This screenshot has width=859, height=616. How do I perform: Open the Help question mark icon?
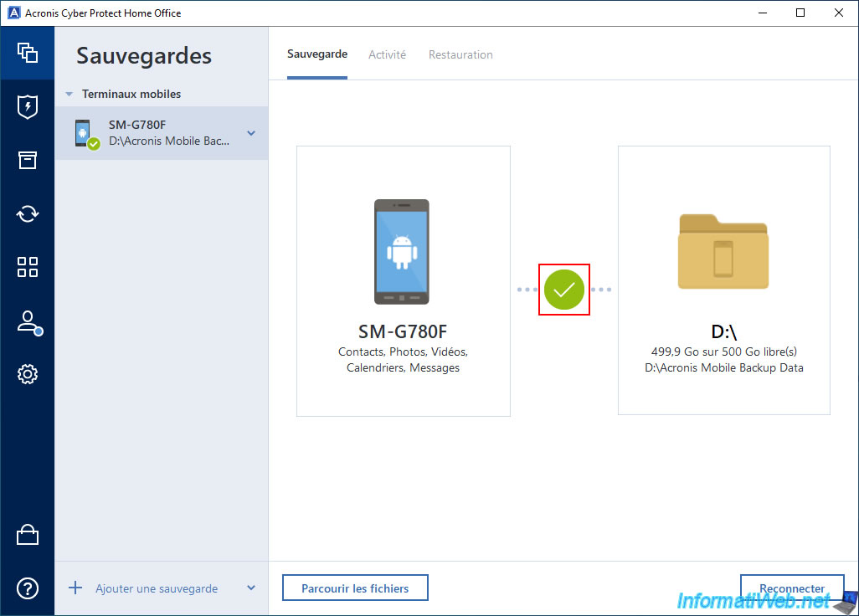28,588
